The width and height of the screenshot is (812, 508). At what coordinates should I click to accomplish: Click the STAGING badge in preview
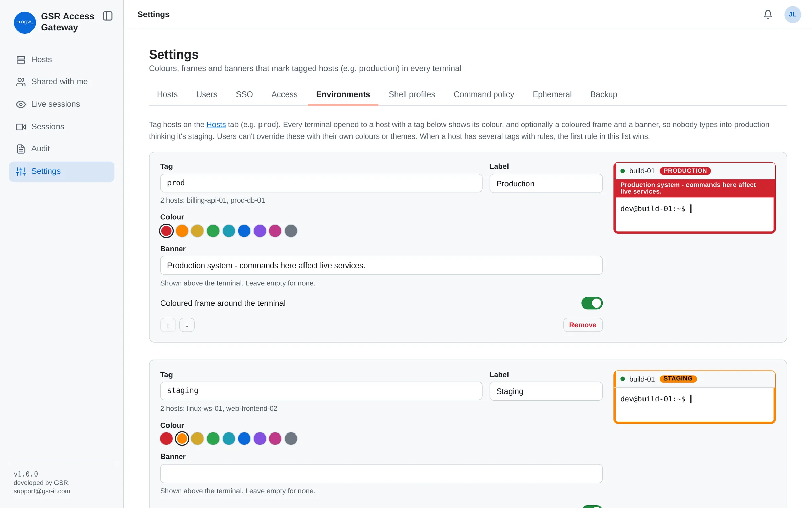tap(678, 379)
